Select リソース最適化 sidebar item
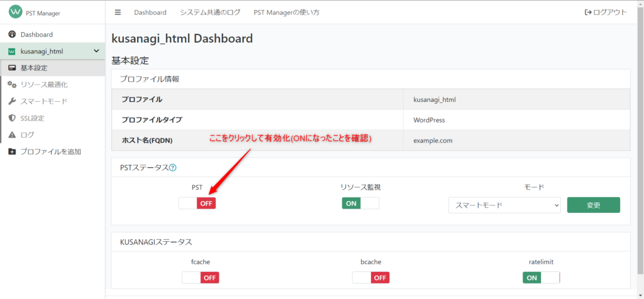Image resolution: width=644 pixels, height=299 pixels. [x=53, y=85]
